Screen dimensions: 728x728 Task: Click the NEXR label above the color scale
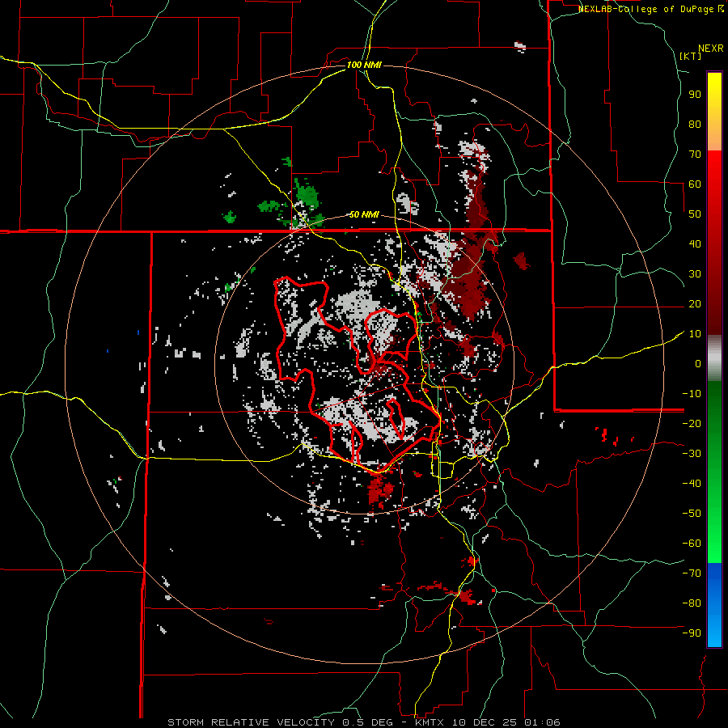pos(709,48)
